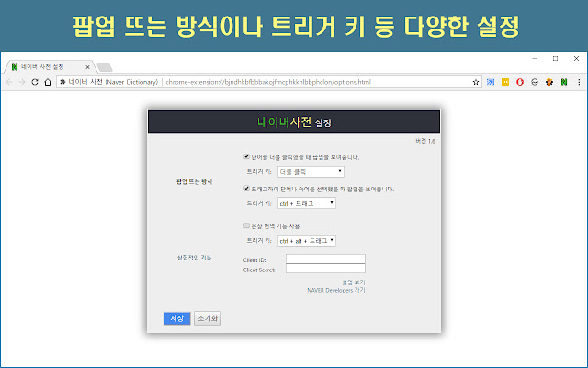Viewport: 588px width, 368px height.
Task: Click the orange flower extension icon
Action: pos(549,82)
